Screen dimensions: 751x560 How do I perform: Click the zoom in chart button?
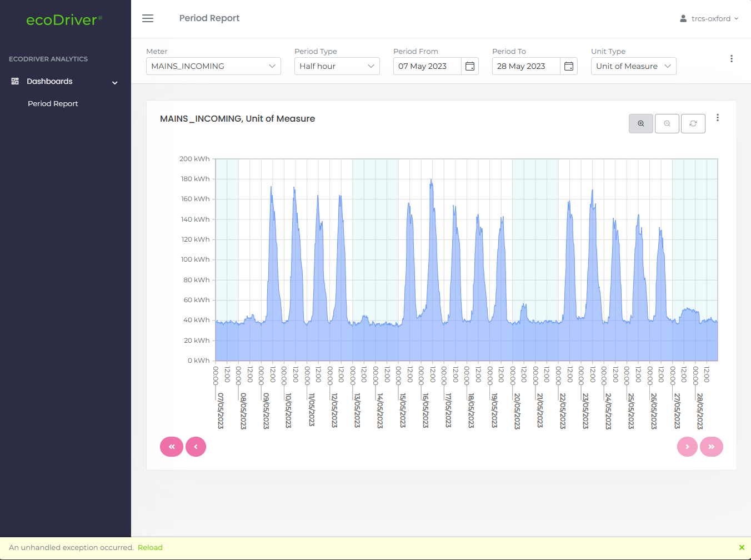pyautogui.click(x=641, y=123)
